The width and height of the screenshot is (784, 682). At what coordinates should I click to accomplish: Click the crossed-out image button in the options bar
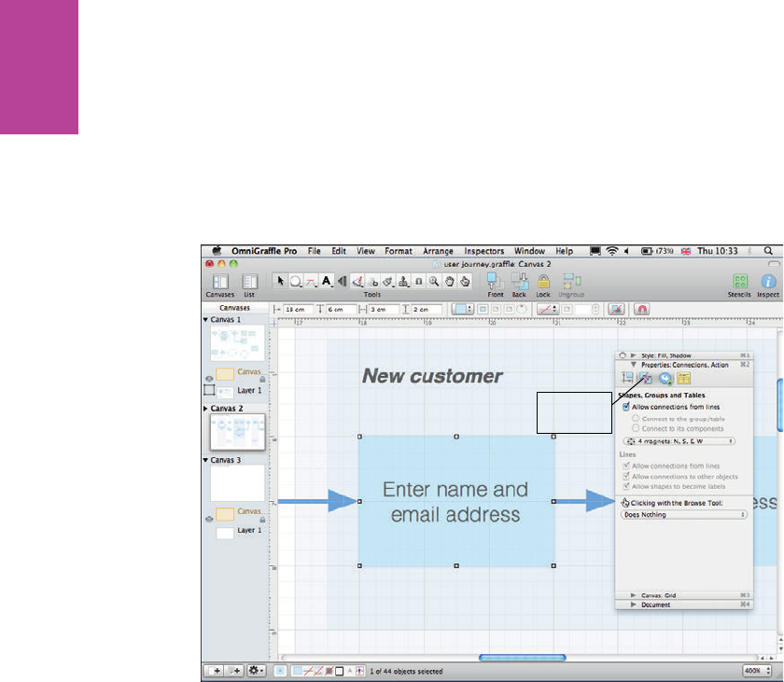click(617, 309)
